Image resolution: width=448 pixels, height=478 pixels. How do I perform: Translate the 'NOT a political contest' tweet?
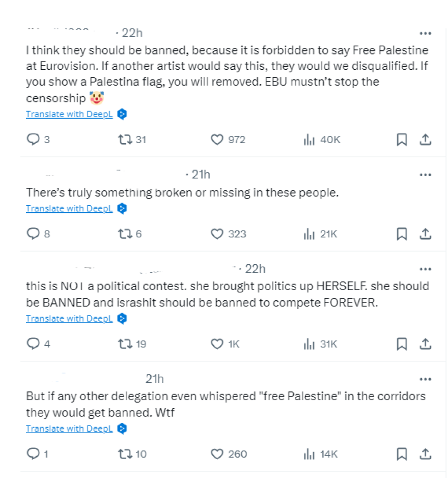click(69, 319)
